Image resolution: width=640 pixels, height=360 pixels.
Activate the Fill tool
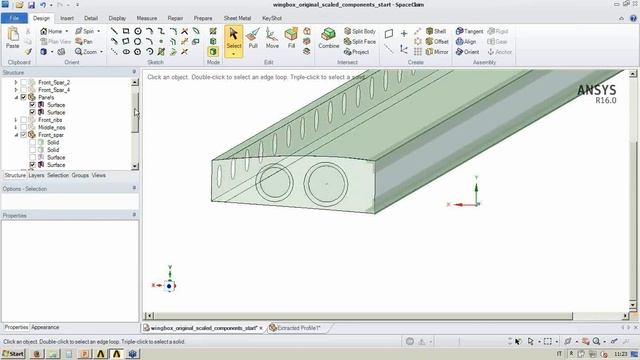[291, 38]
